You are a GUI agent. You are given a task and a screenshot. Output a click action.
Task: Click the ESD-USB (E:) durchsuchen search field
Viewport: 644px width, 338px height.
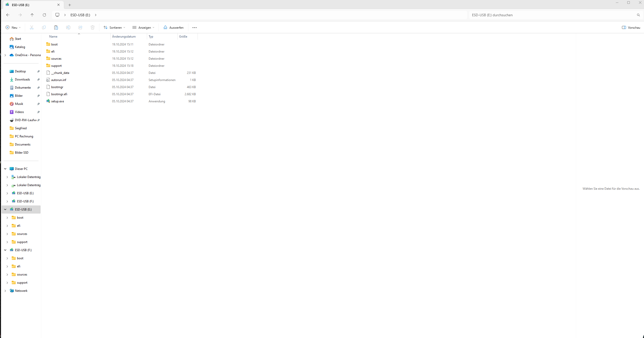pos(550,15)
